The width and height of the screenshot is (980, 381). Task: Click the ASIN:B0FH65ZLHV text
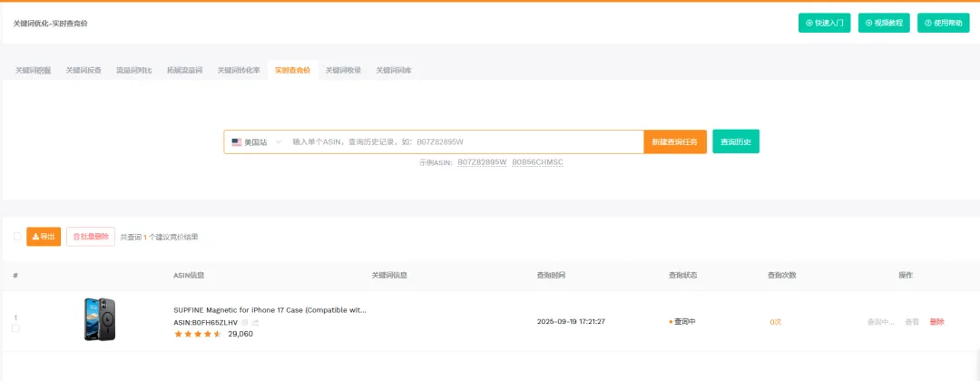click(x=206, y=322)
